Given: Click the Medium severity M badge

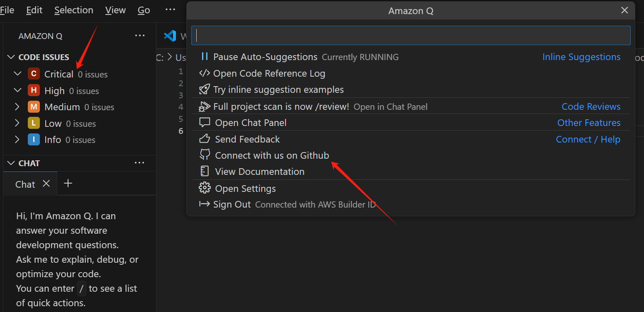Looking at the screenshot, I should (x=34, y=107).
